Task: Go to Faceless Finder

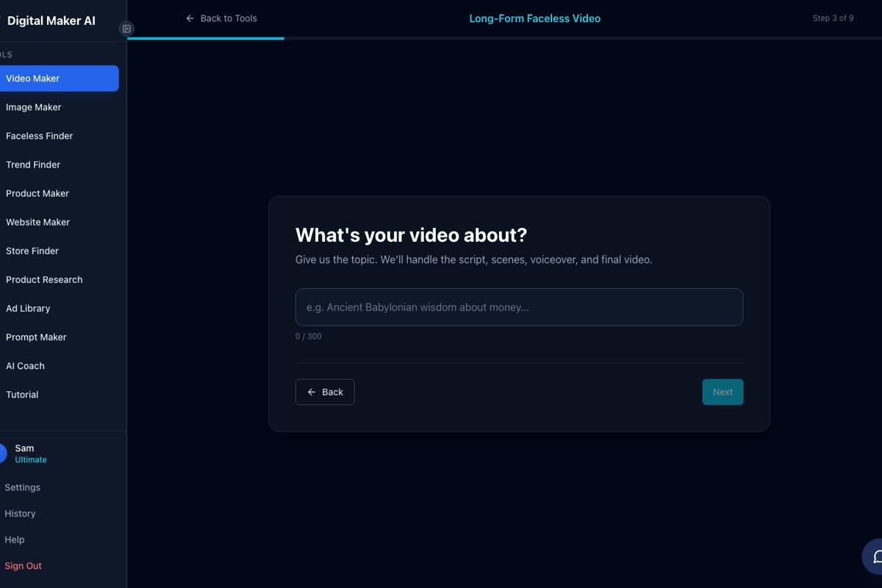Action: point(59,136)
